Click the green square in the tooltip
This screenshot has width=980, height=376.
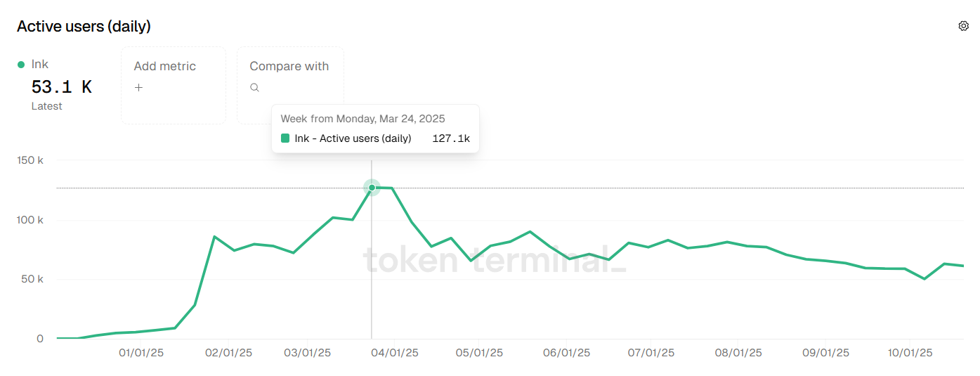click(x=285, y=138)
